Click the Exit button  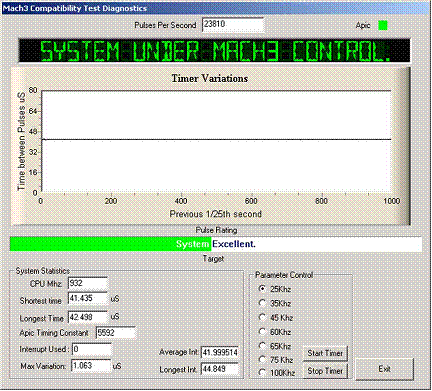click(384, 369)
